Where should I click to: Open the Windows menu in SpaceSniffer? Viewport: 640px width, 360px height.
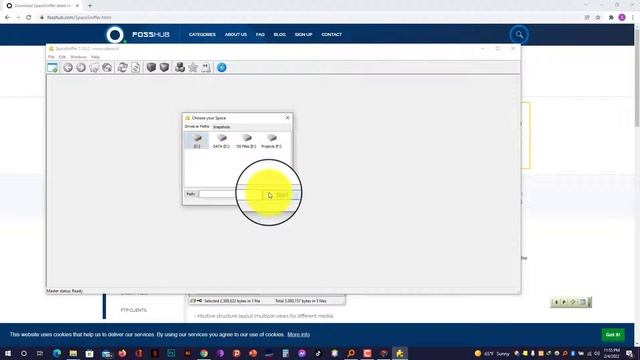pos(78,57)
